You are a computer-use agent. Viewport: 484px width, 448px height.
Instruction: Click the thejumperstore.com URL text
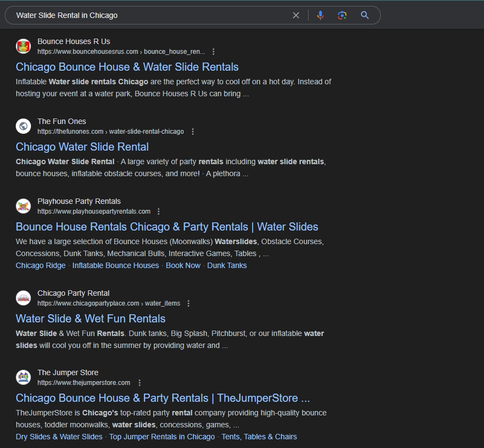pyautogui.click(x=84, y=383)
